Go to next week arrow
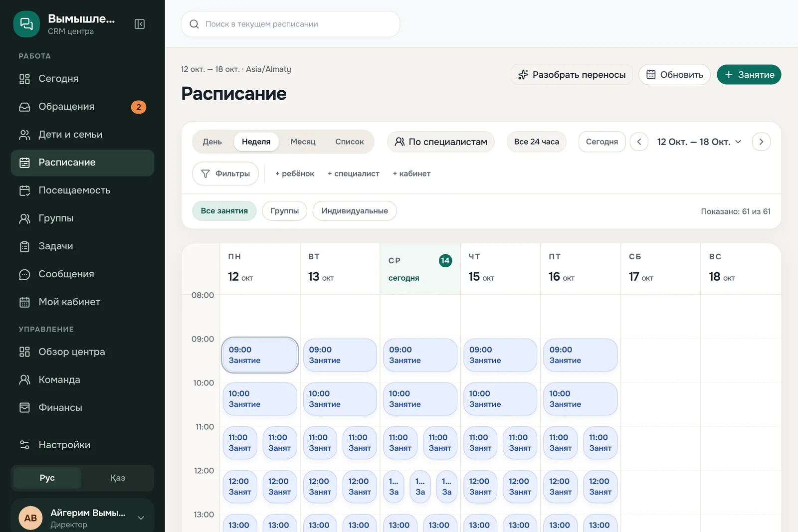Image resolution: width=798 pixels, height=532 pixels. (x=761, y=142)
